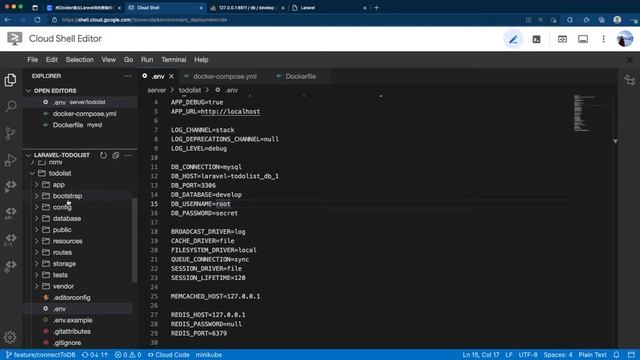Open the Terminal menu
The width and height of the screenshot is (640, 360).
[x=173, y=60]
